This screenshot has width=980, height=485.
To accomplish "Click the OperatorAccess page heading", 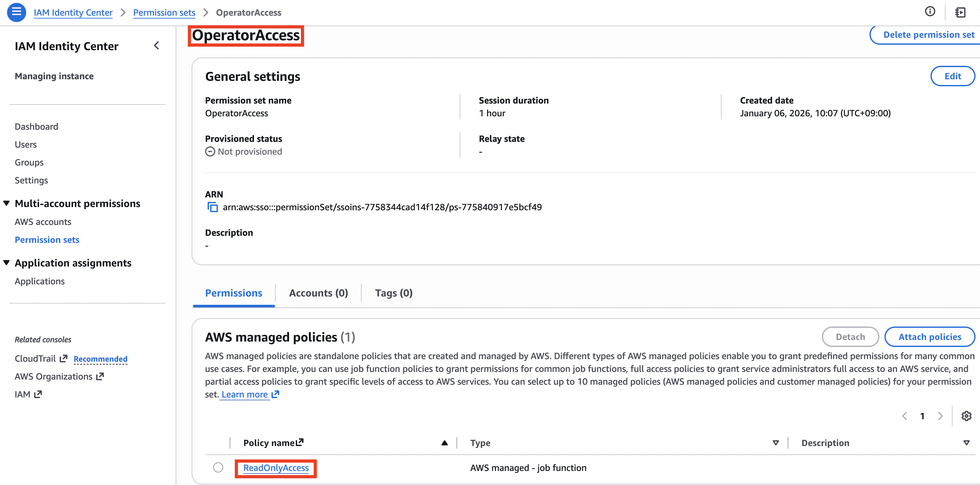I will [x=246, y=35].
